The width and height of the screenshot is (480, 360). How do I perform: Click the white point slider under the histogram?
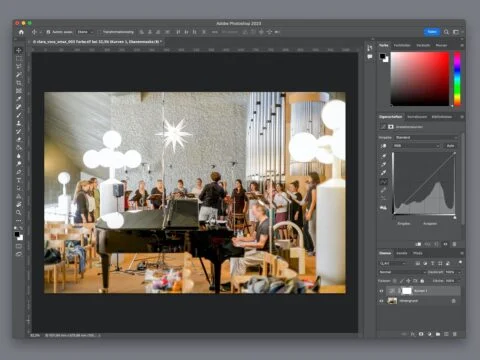pos(455,217)
